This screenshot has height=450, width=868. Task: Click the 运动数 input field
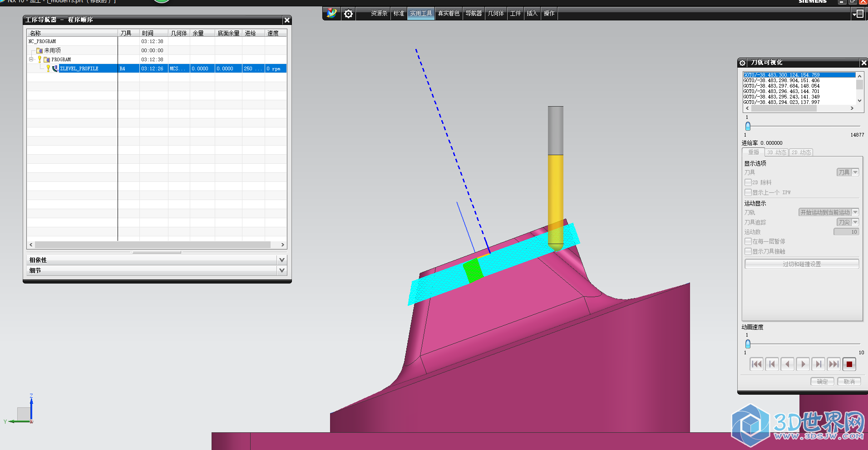pos(846,232)
